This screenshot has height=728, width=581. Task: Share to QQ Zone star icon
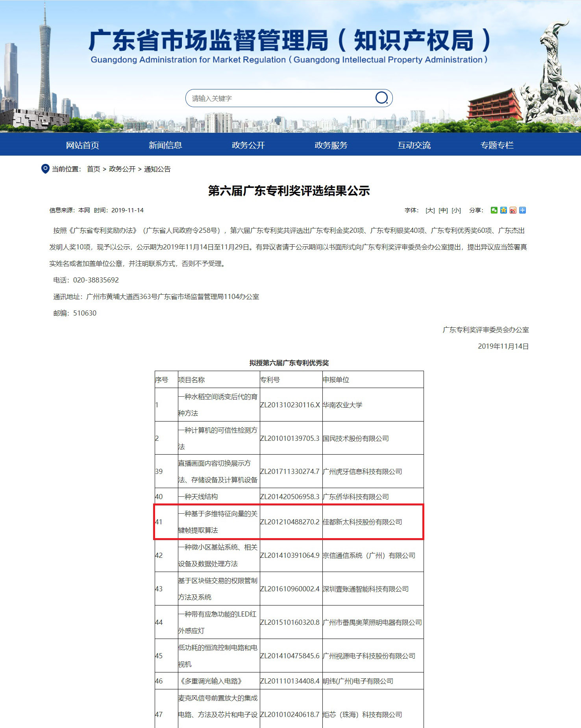(x=503, y=210)
